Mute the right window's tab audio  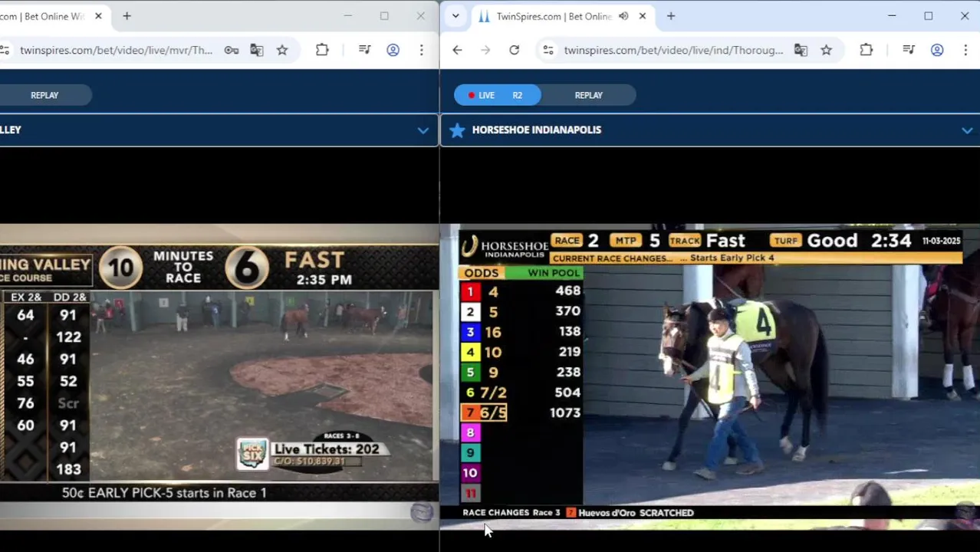point(623,16)
